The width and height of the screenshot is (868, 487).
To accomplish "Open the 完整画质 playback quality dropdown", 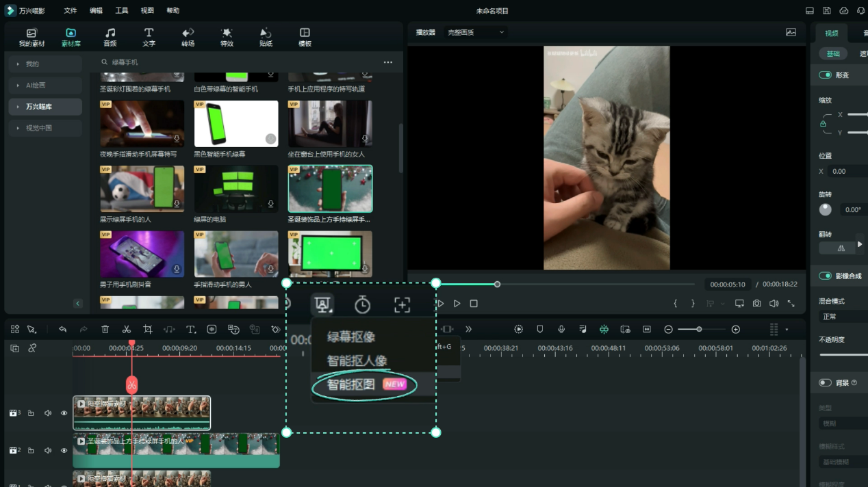I will [476, 32].
